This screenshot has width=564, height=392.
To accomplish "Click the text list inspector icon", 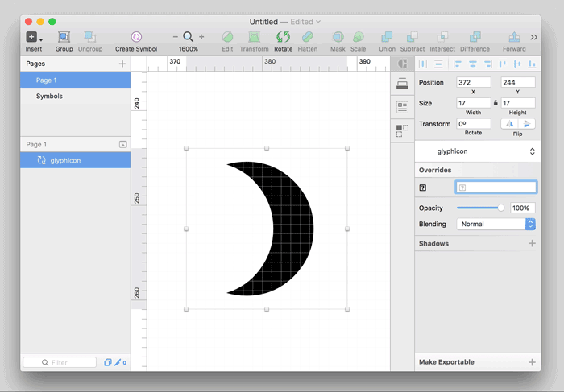I will [x=402, y=107].
